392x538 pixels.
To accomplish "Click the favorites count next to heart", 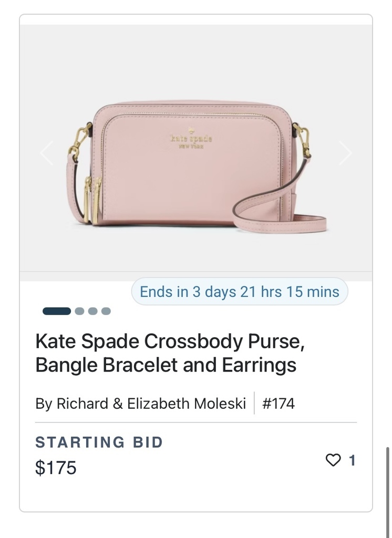I will tap(352, 460).
